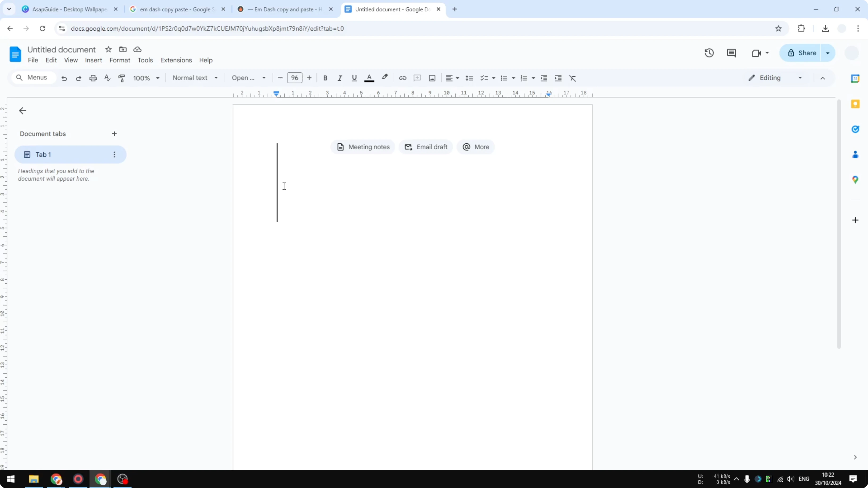Toggle bold formatting
Image resolution: width=868 pixels, height=488 pixels.
325,78
